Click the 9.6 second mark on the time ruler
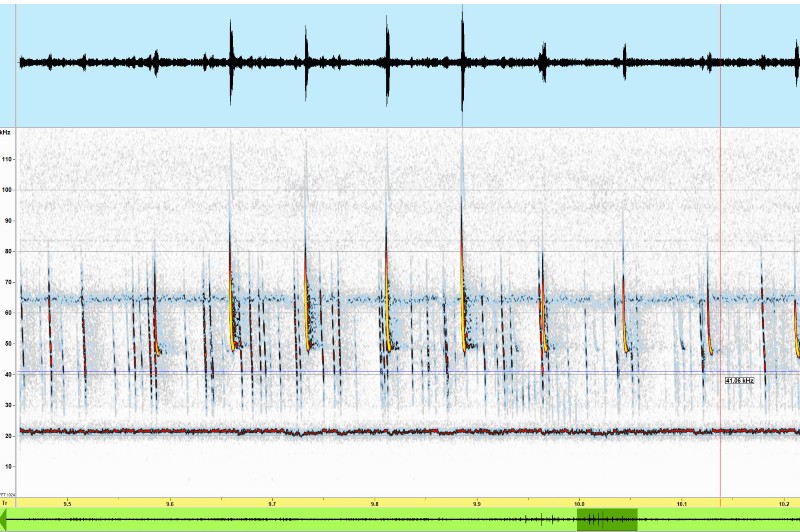This screenshot has height=532, width=800. pyautogui.click(x=169, y=503)
